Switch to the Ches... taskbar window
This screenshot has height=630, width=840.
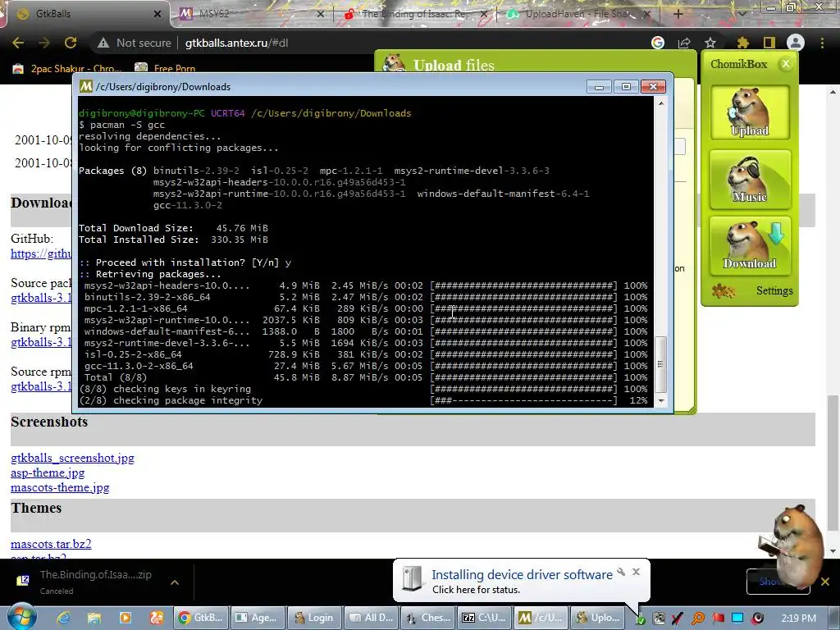pyautogui.click(x=428, y=618)
